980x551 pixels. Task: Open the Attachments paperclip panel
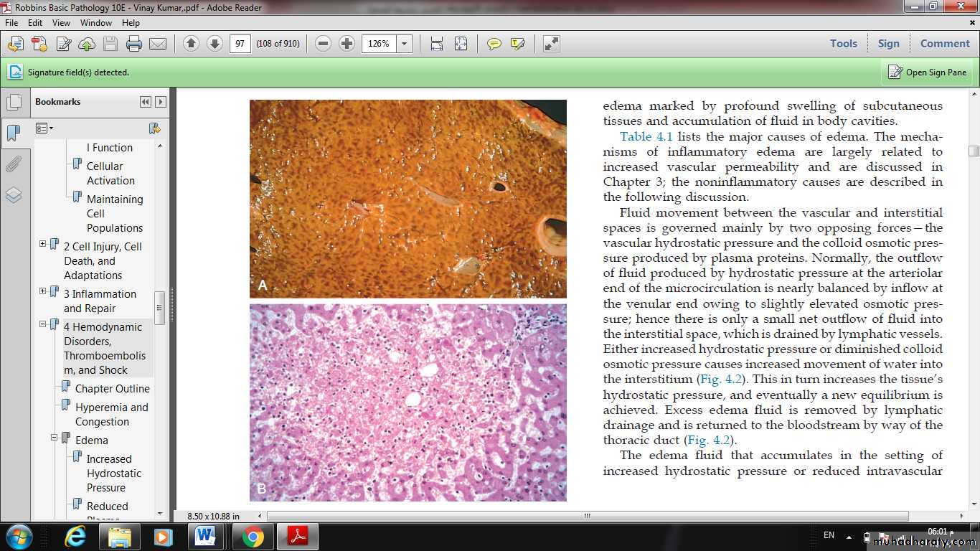[x=14, y=164]
